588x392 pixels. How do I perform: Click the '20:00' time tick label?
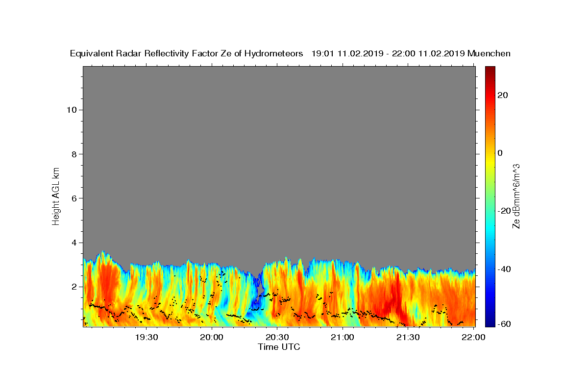pos(212,337)
